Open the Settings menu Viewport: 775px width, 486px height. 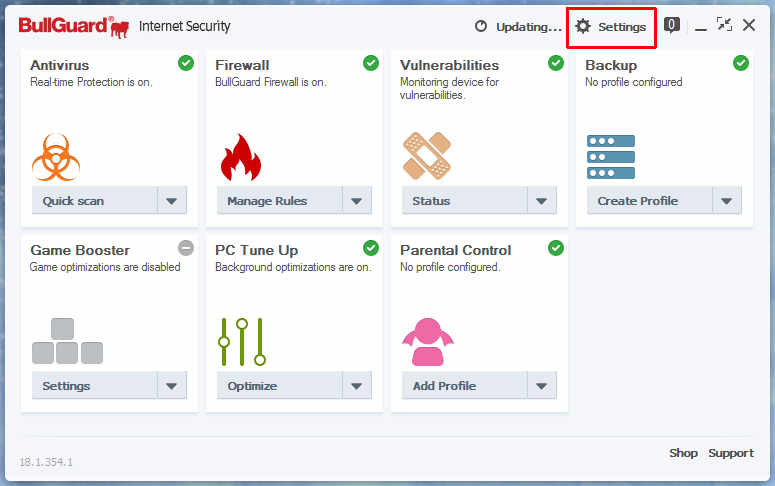point(611,27)
